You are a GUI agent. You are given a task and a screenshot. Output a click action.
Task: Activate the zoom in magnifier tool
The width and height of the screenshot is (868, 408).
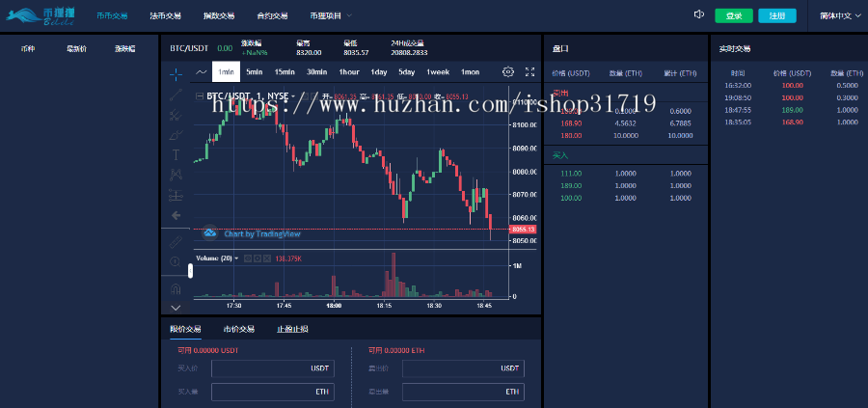[176, 261]
